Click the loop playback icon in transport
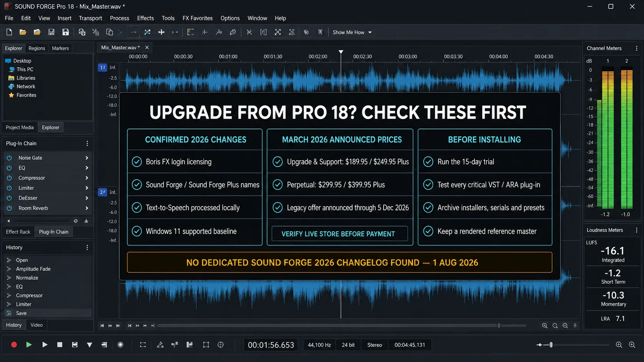This screenshot has width=644, height=362. pyautogui.click(x=143, y=345)
